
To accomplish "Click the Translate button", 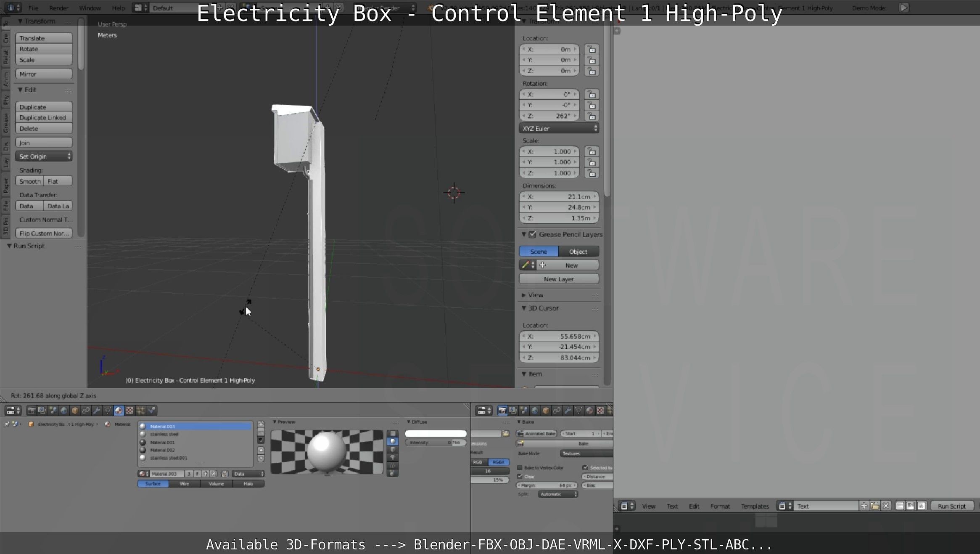I will (x=44, y=38).
